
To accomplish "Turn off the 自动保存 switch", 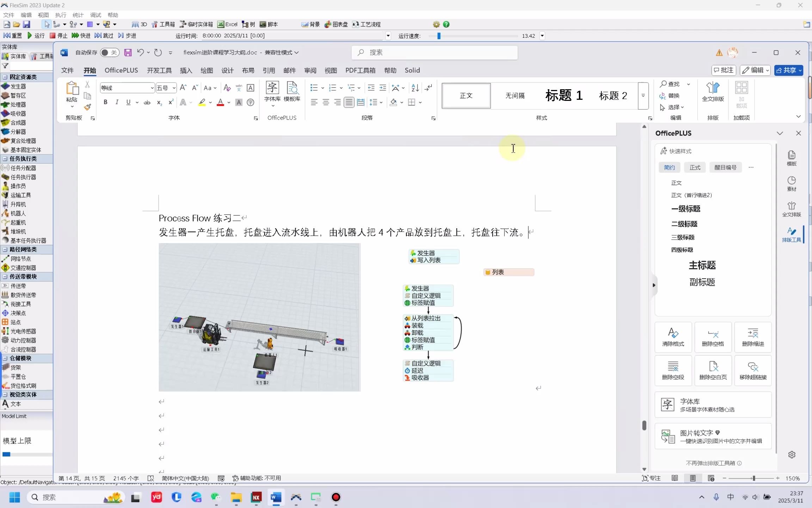I will point(109,52).
